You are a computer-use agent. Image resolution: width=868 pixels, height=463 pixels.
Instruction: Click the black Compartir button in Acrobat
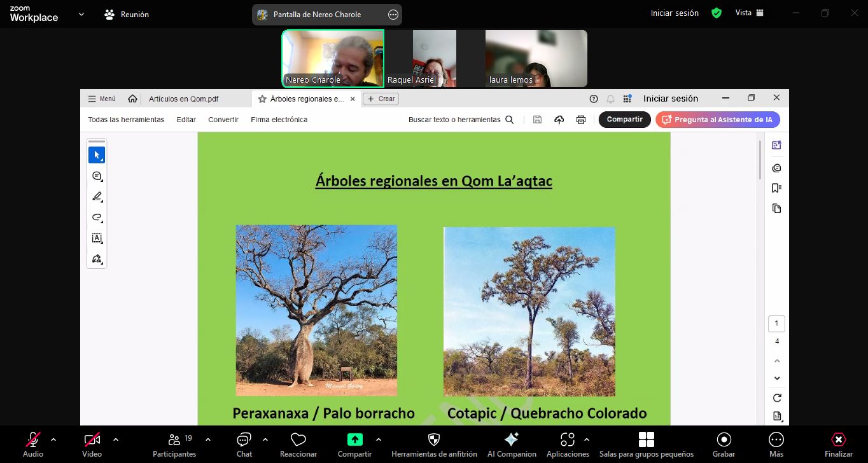[x=624, y=120]
